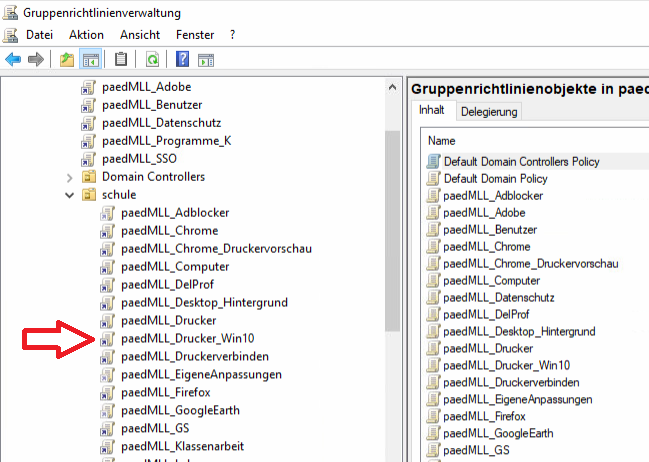Screen dimensions: 649x462
Task: Open Help via the question mark icon
Action: pyautogui.click(x=183, y=60)
